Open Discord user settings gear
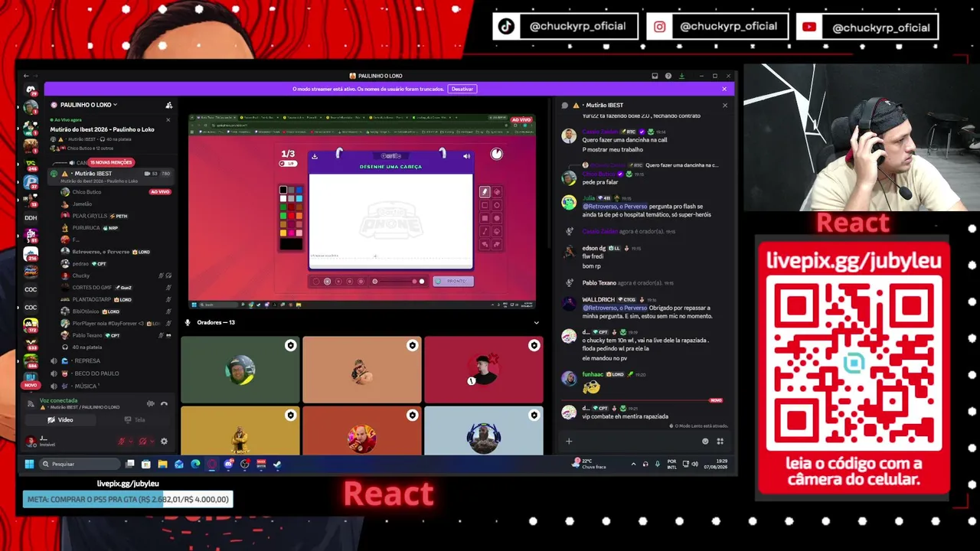Screen dimensions: 980x551 tap(164, 442)
